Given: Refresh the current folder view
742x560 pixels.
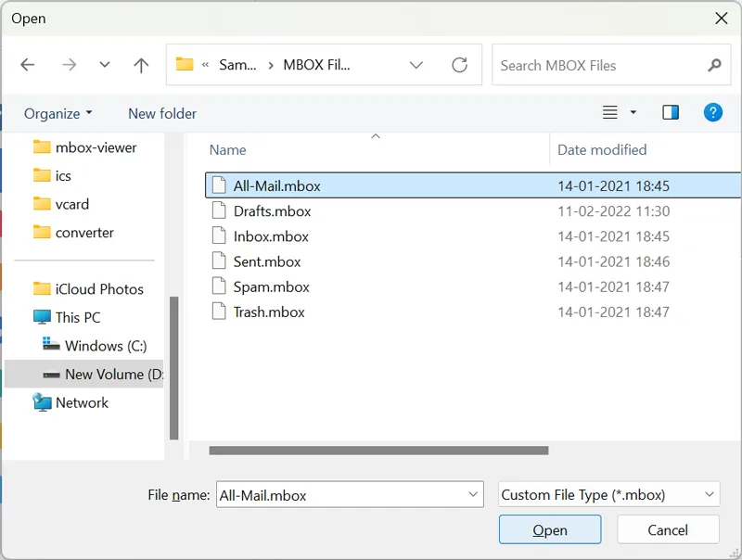Looking at the screenshot, I should [x=459, y=65].
